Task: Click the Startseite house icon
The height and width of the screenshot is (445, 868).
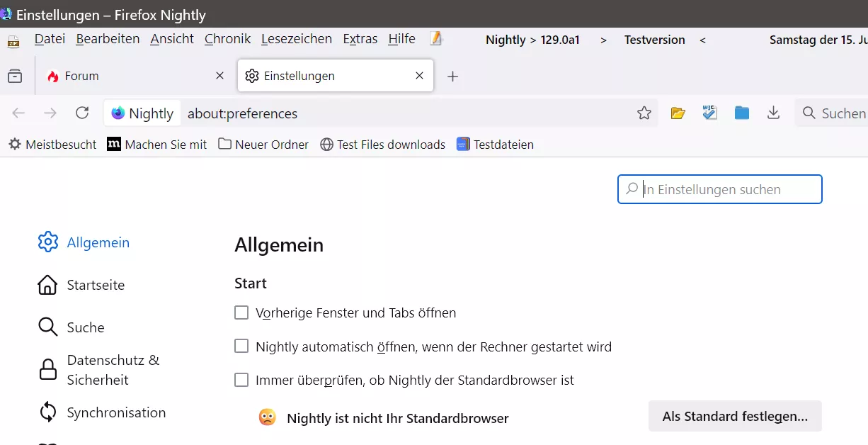Action: pos(47,285)
